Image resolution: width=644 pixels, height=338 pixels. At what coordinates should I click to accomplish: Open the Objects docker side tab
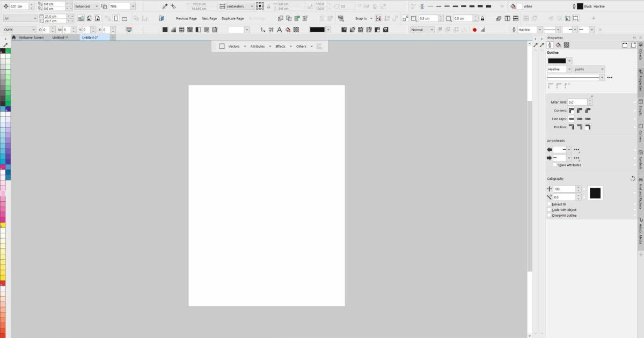[640, 52]
